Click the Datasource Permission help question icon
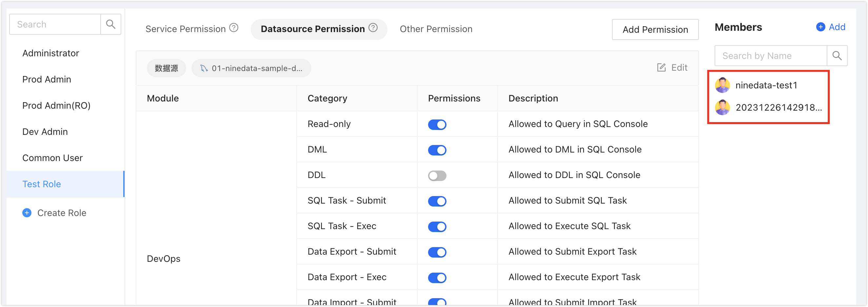The height and width of the screenshot is (307, 868). coord(373,28)
